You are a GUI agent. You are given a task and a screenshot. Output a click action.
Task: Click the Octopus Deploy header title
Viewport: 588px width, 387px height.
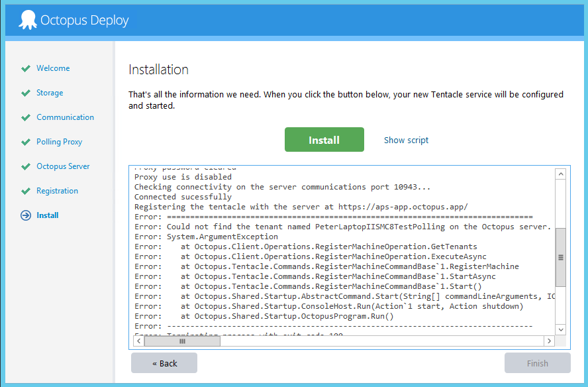pyautogui.click(x=84, y=20)
